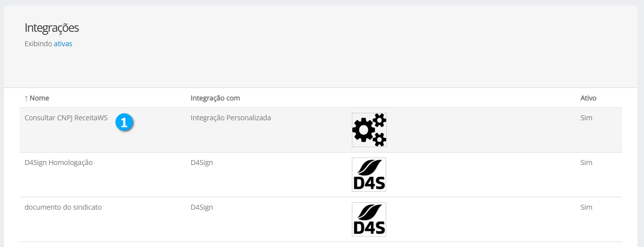Click the Ativo column header
The image size is (644, 247).
(588, 98)
